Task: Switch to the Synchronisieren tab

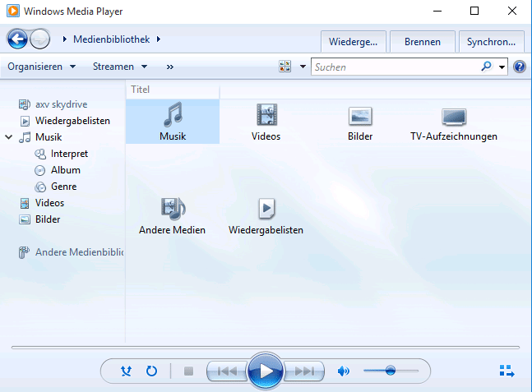Action: tap(491, 42)
